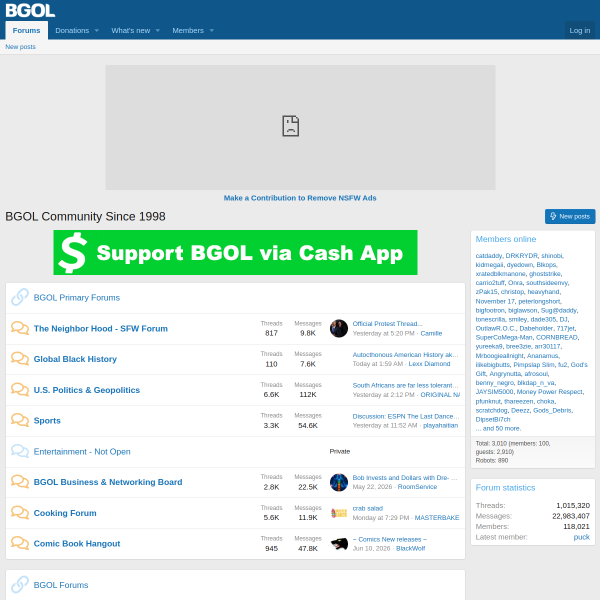Click avatar beside Bob Invests thread
Image resolution: width=600 pixels, height=600 pixels.
pyautogui.click(x=339, y=482)
